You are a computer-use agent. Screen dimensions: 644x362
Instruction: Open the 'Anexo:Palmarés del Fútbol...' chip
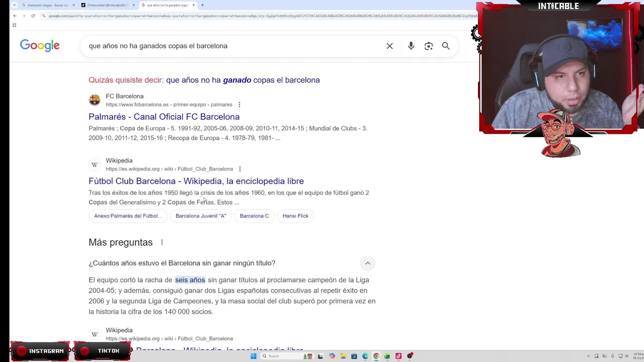pos(128,216)
